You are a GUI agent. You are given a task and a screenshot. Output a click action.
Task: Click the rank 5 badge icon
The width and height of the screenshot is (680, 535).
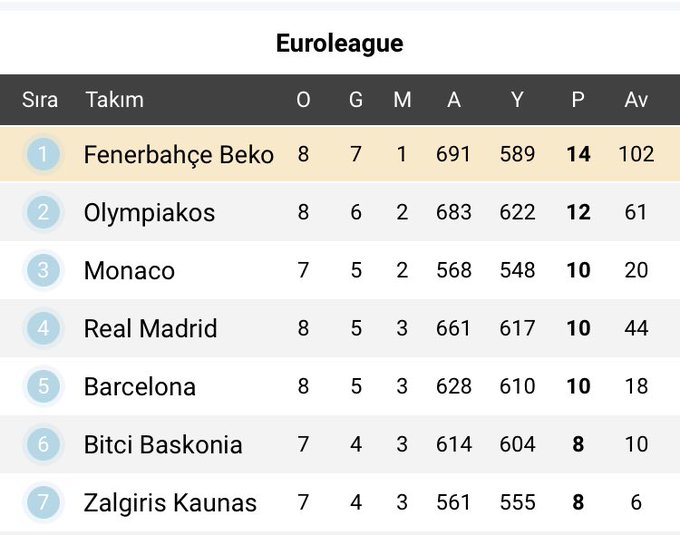tap(43, 386)
